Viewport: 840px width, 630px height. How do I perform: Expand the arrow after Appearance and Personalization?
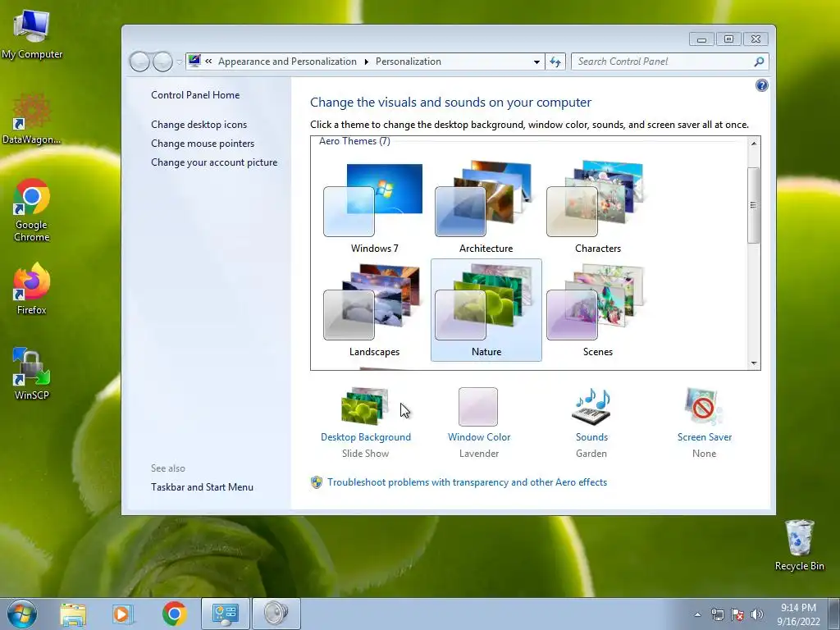tap(367, 62)
